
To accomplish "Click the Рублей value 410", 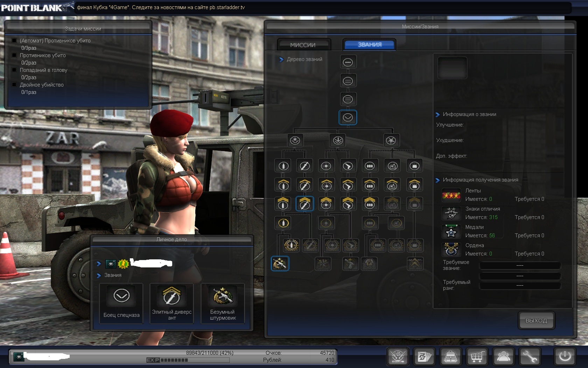I will [x=330, y=360].
